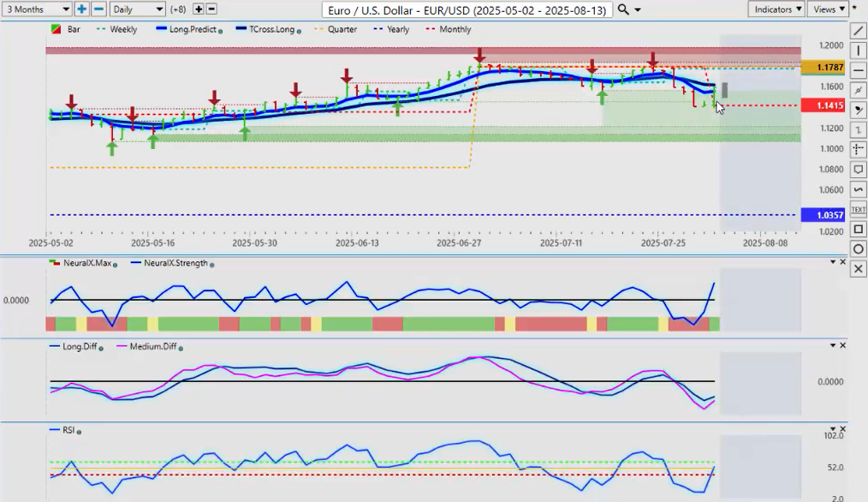Open the Indicators menu
Image resolution: width=868 pixels, height=502 pixels.
(x=776, y=9)
